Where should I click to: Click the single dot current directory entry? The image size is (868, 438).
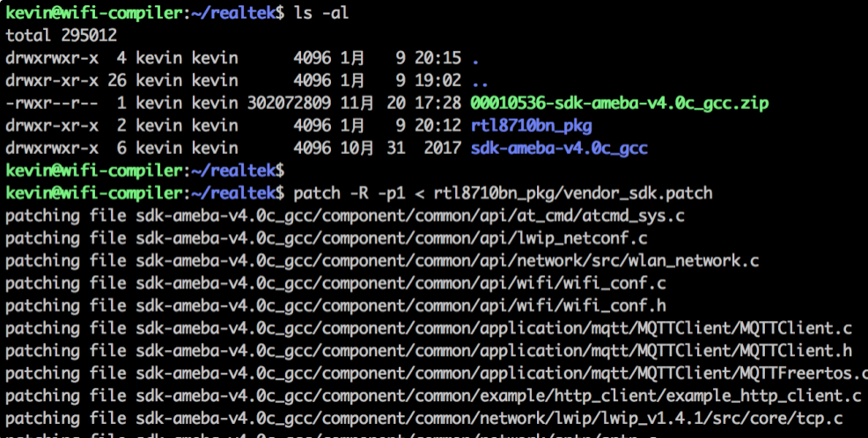coord(475,58)
